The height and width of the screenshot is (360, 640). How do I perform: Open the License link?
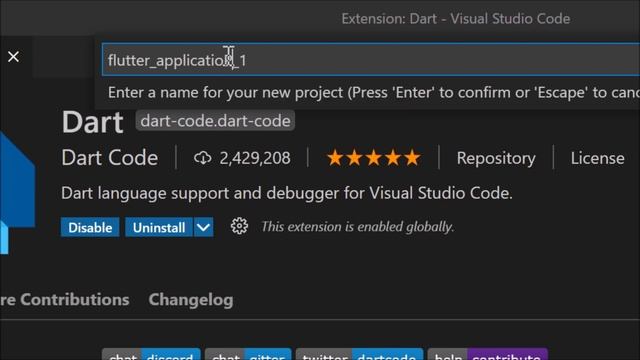[597, 158]
